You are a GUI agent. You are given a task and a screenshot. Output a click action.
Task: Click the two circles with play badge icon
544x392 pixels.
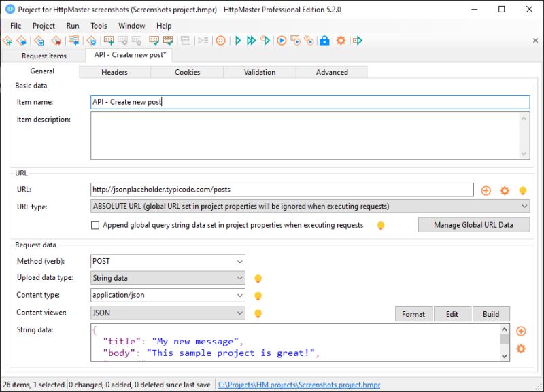pyautogui.click(x=309, y=41)
